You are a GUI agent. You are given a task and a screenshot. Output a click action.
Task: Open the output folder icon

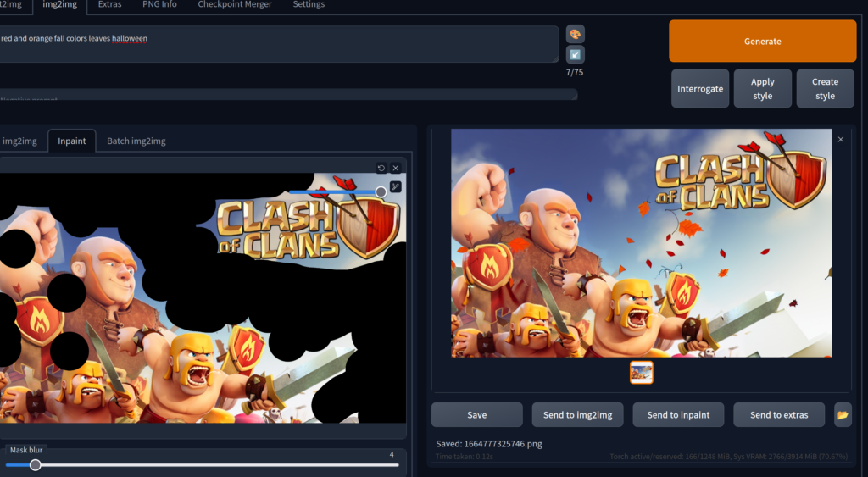coord(843,415)
